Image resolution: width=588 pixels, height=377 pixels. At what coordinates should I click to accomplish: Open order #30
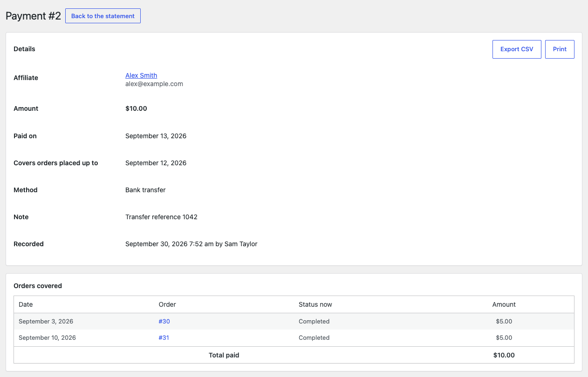[x=164, y=322]
